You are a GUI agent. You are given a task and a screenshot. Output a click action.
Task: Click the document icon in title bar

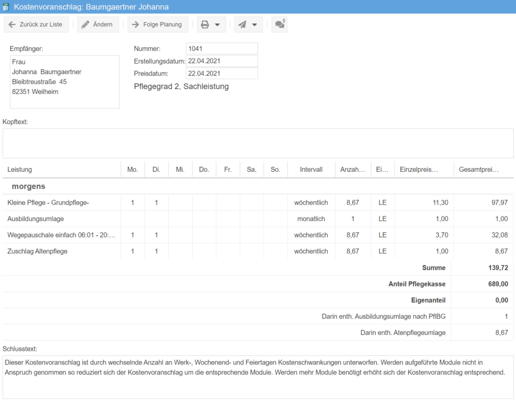click(6, 7)
